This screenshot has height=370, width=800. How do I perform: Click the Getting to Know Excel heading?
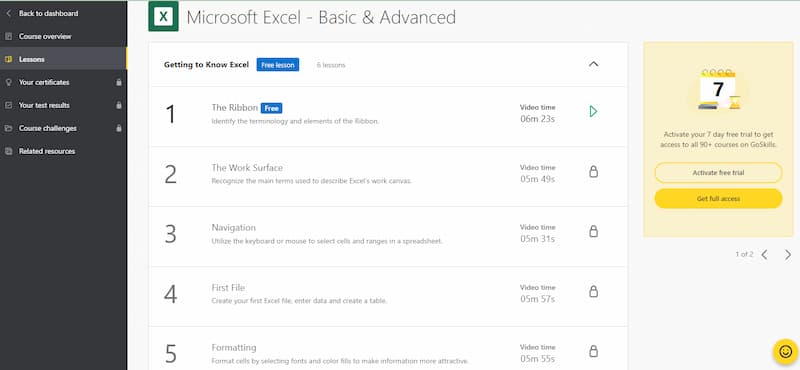coord(206,65)
